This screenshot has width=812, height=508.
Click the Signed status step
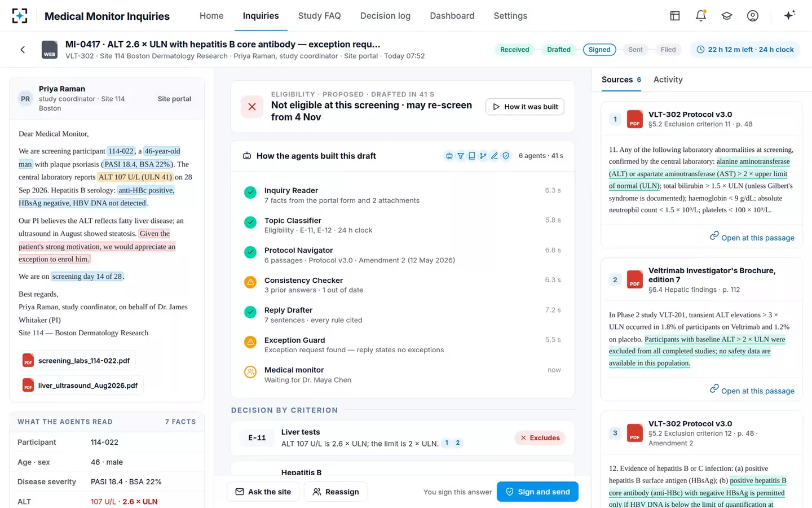pos(599,50)
